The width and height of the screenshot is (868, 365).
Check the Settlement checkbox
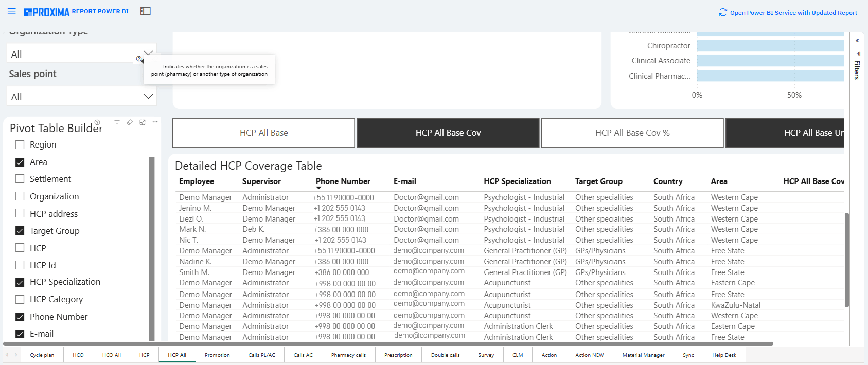(20, 179)
